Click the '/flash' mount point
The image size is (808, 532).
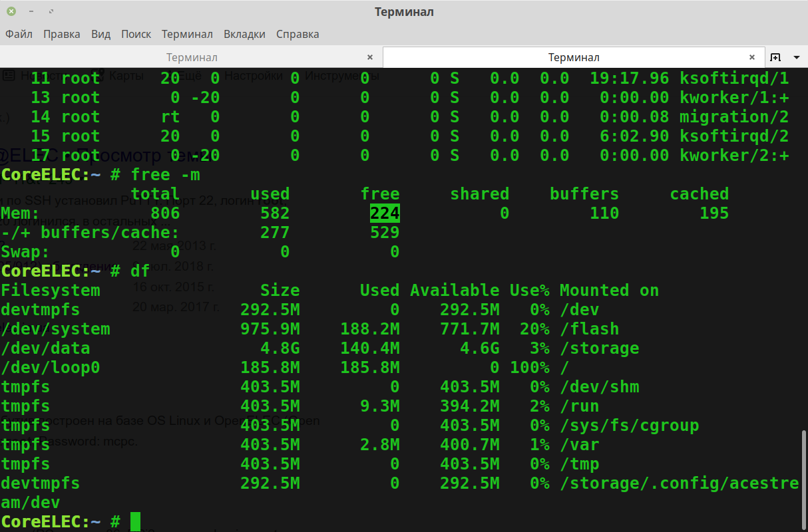589,329
